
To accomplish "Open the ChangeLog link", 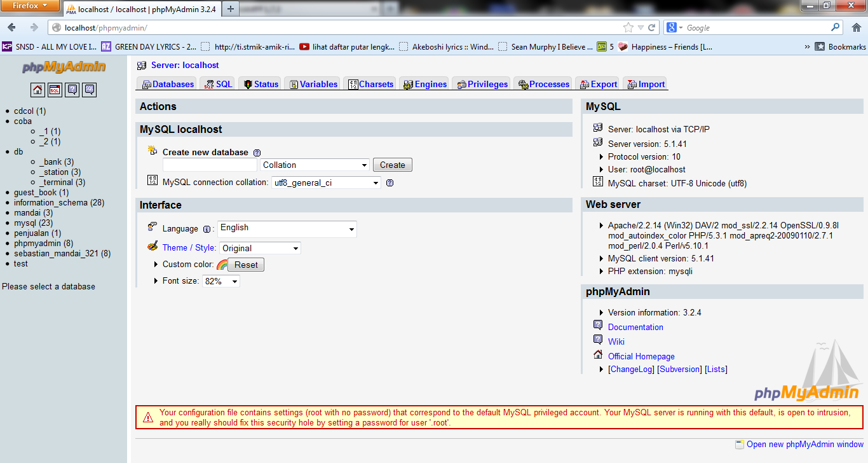I will pyautogui.click(x=631, y=369).
